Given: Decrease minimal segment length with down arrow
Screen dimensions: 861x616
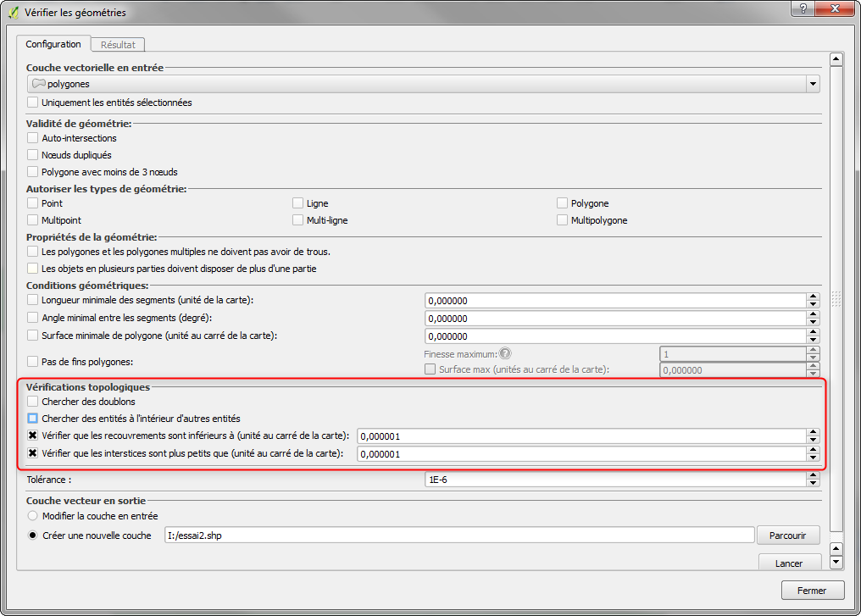Looking at the screenshot, I should point(814,305).
